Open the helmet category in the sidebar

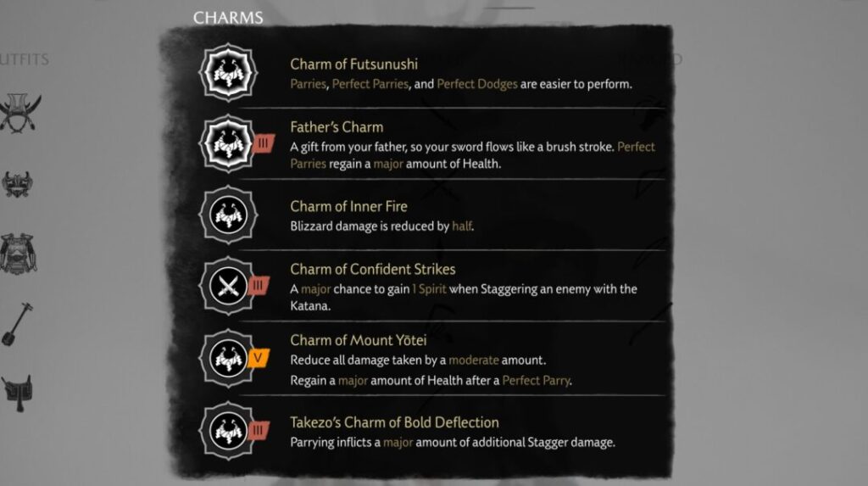[x=20, y=113]
